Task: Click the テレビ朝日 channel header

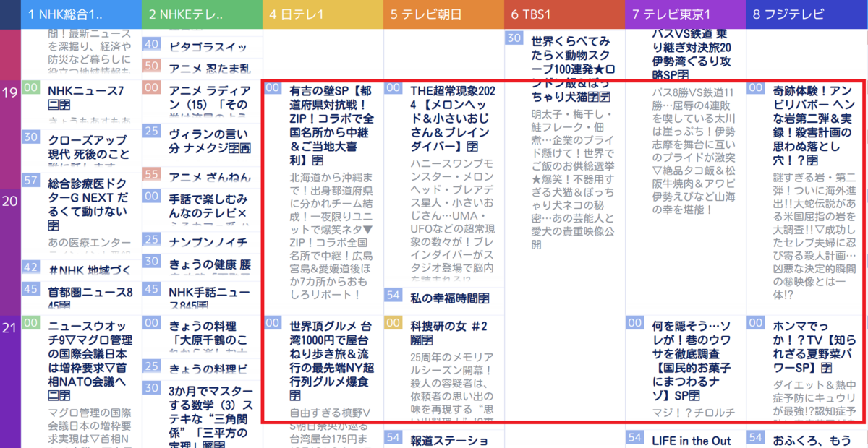Action: coord(443,14)
